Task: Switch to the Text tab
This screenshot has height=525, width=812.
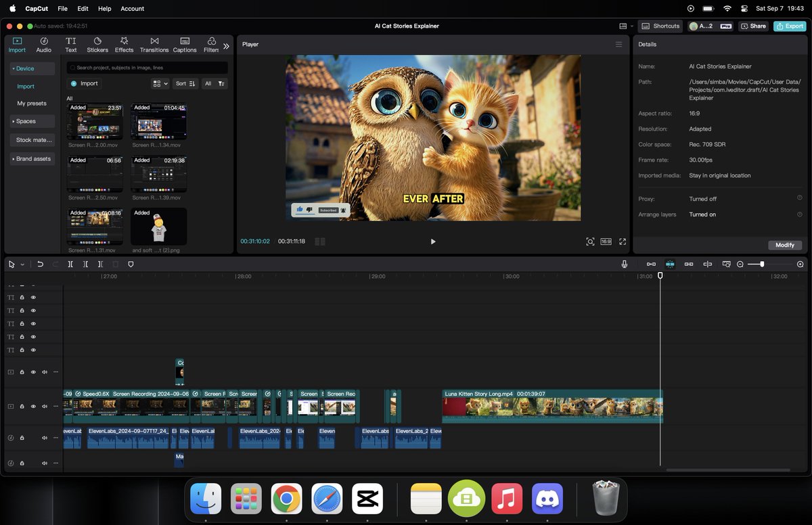Action: click(70, 45)
